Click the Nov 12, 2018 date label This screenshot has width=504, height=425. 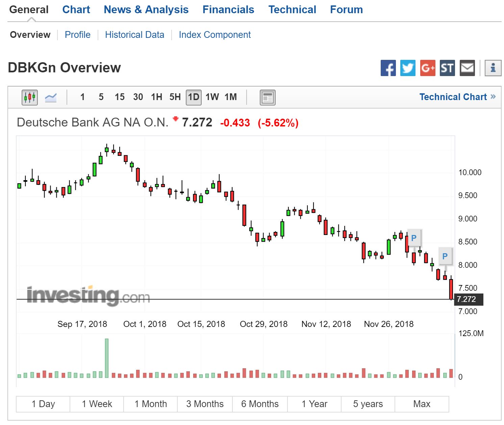326,324
